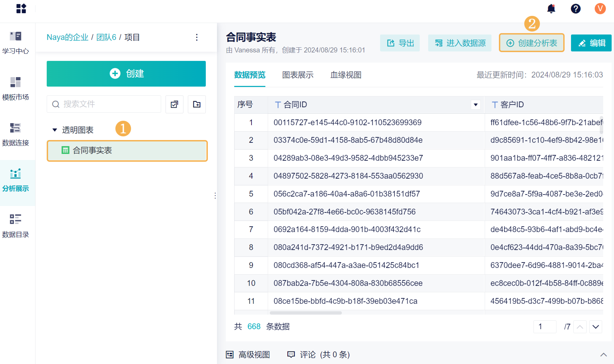Click the 进入数据源 button
The height and width of the screenshot is (364, 614).
(460, 43)
